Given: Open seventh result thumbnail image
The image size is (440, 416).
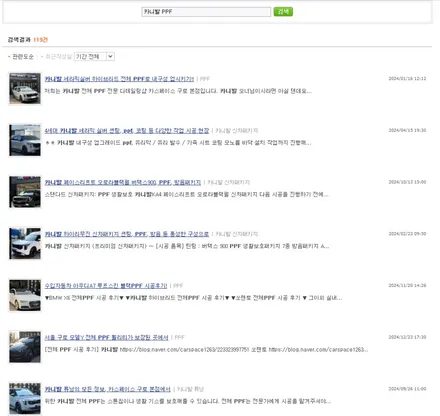Looking at the screenshot, I should pyautogui.click(x=25, y=399).
